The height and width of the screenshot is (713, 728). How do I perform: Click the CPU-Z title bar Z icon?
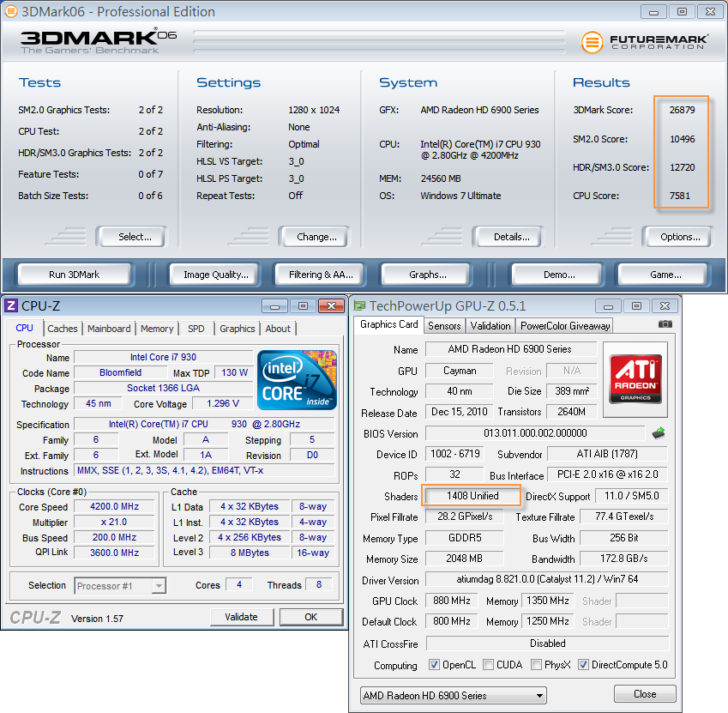(11, 305)
